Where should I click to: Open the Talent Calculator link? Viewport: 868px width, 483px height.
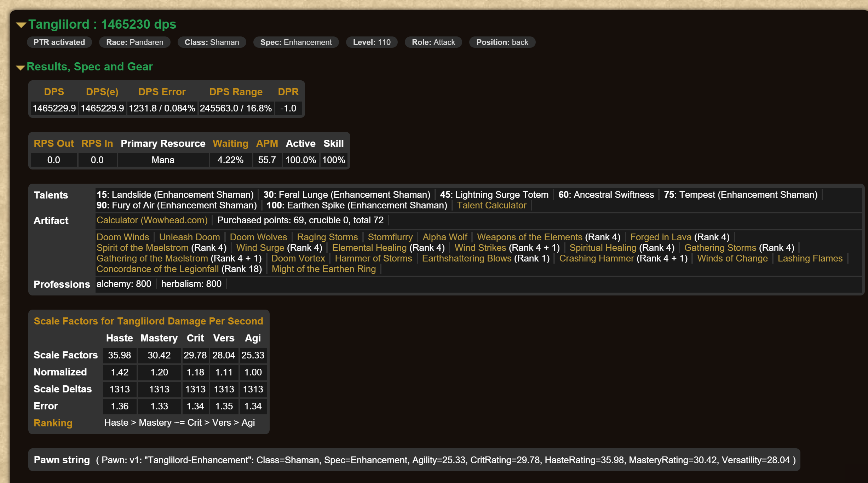click(x=491, y=205)
